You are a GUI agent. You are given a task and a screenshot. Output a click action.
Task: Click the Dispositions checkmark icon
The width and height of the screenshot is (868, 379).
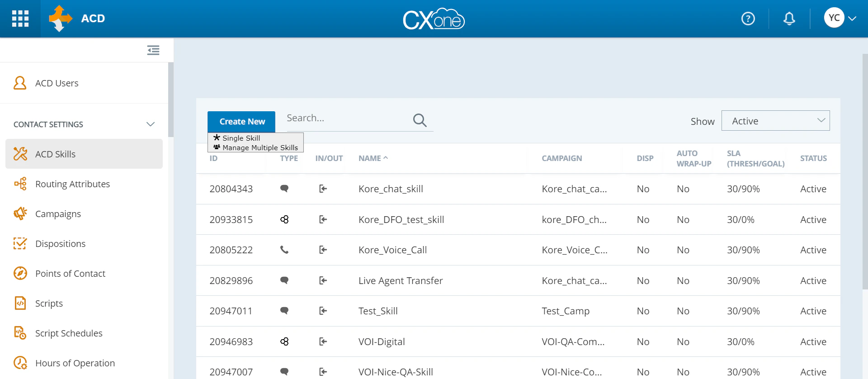[20, 243]
